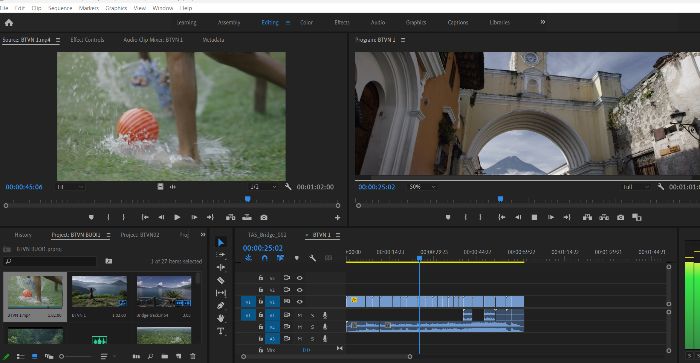Play the Source monitor clip
Screen dimensions: 700x363
177,217
